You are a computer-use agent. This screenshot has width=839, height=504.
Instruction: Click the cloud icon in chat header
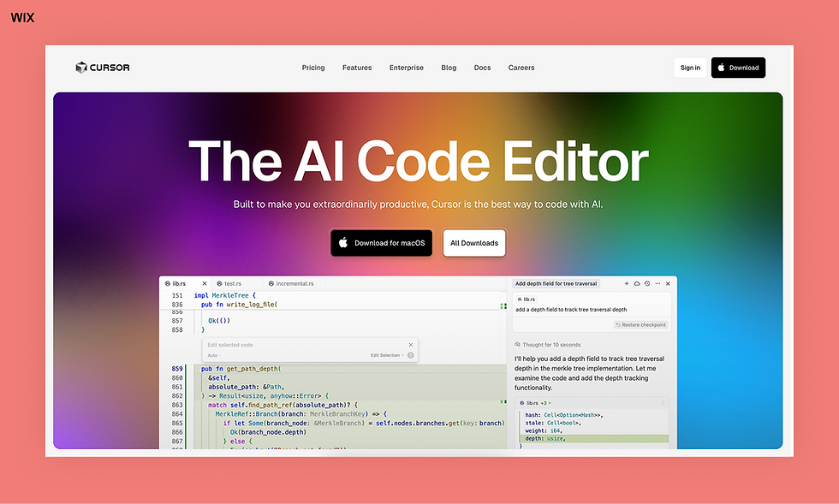[637, 283]
